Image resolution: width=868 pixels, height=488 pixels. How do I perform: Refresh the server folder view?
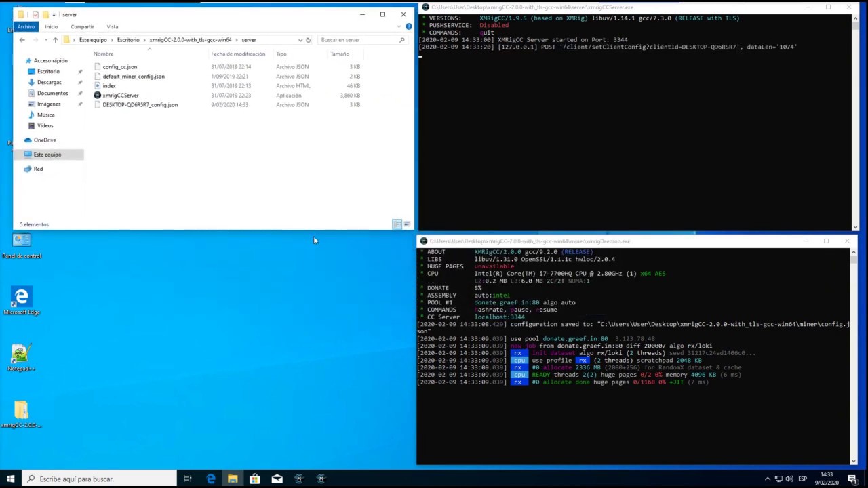(308, 40)
